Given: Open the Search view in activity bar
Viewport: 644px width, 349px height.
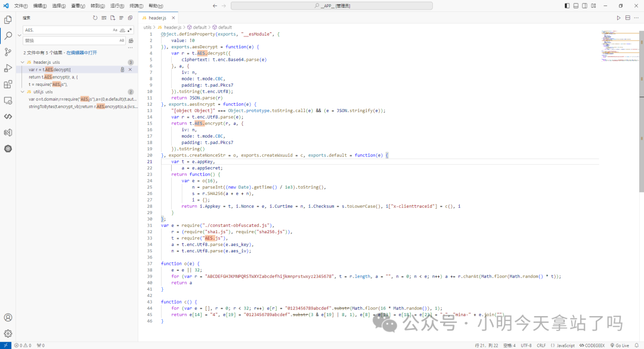Looking at the screenshot, I should (x=8, y=36).
